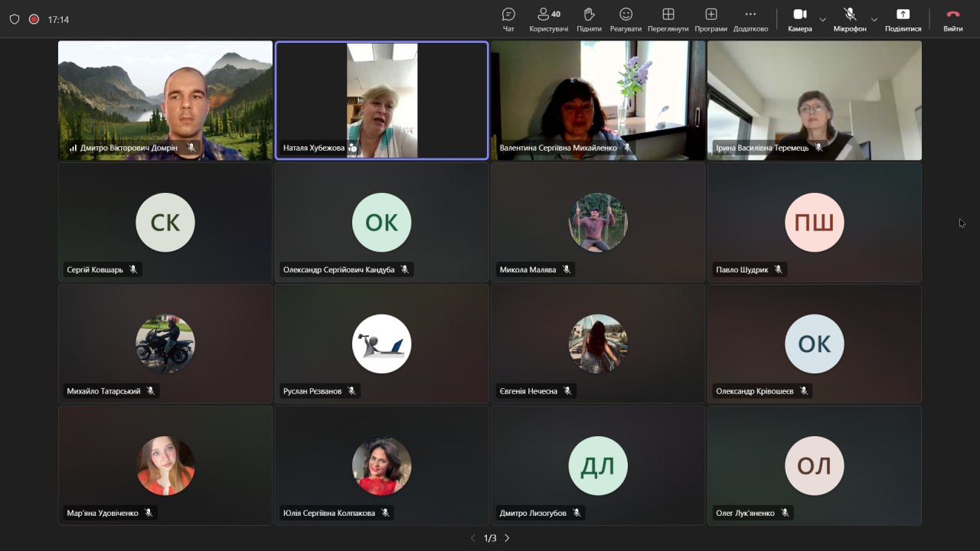Share screen with Поділитися button
The width and height of the screenshot is (980, 551).
[903, 19]
